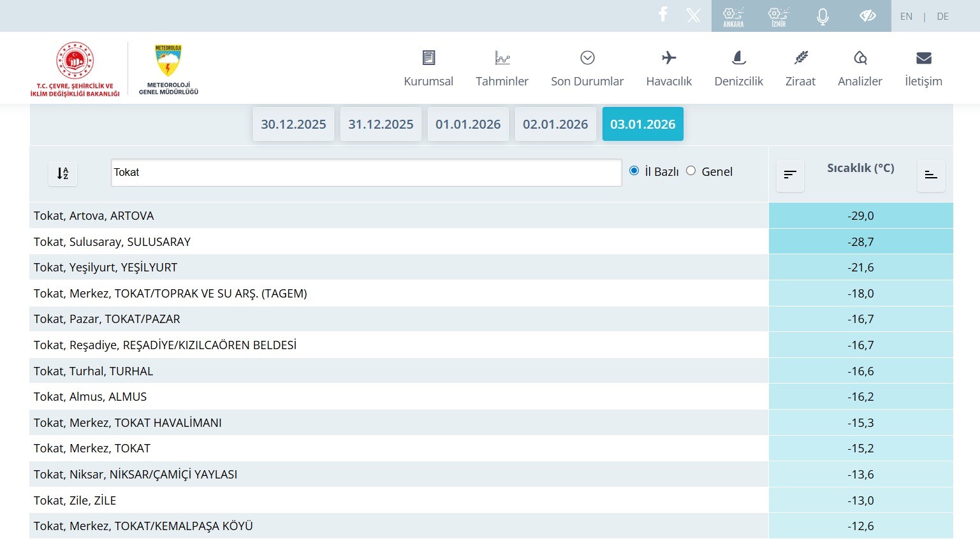Image resolution: width=980 pixels, height=539 pixels.
Task: Click the alphabetical A-Z sort button
Action: pyautogui.click(x=63, y=173)
